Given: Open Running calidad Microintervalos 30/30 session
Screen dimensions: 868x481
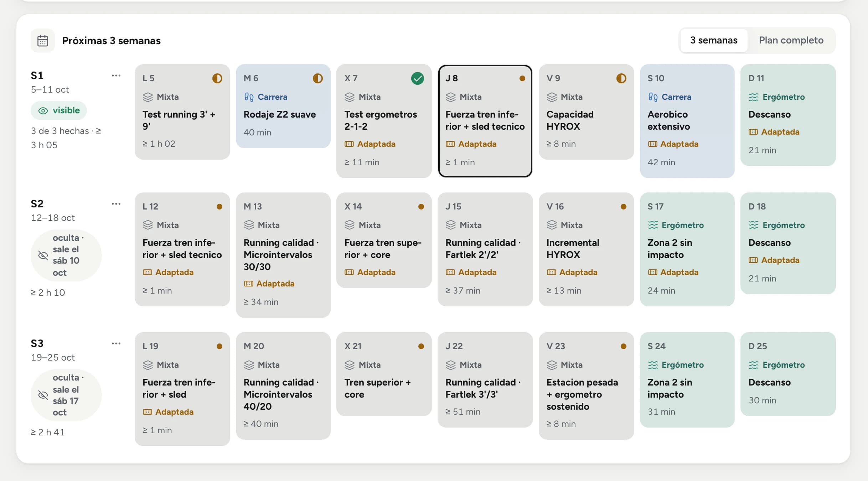Looking at the screenshot, I should click(x=283, y=255).
